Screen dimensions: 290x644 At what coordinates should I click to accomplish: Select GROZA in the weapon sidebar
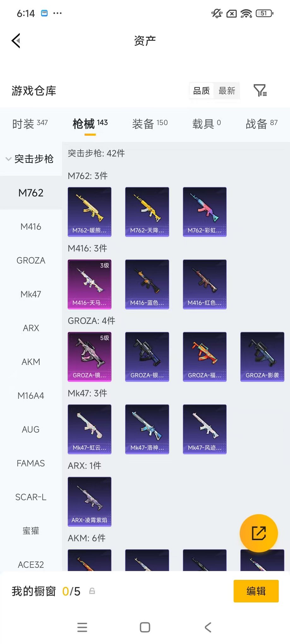tap(31, 260)
